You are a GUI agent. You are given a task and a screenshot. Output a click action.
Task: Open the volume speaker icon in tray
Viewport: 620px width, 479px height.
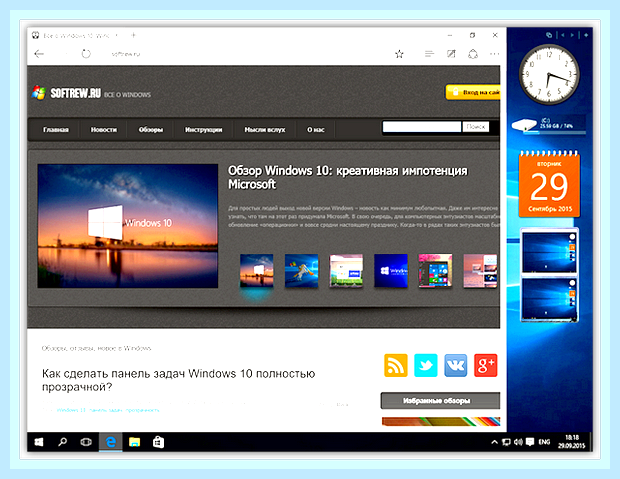click(518, 442)
